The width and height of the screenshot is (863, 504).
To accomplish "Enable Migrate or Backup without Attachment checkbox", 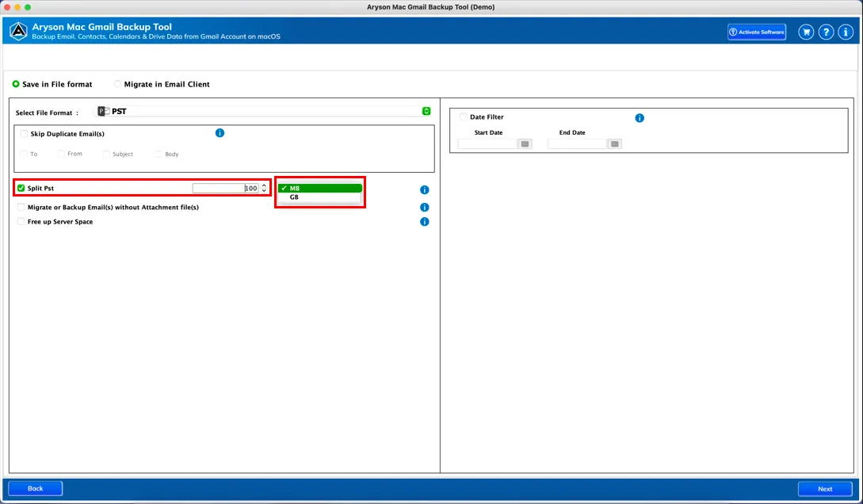I will tap(21, 208).
